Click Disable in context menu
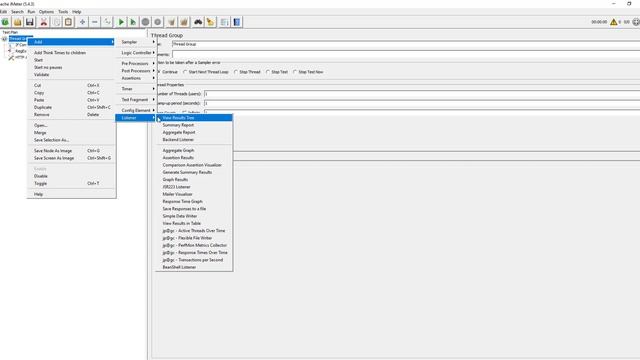 click(71, 176)
